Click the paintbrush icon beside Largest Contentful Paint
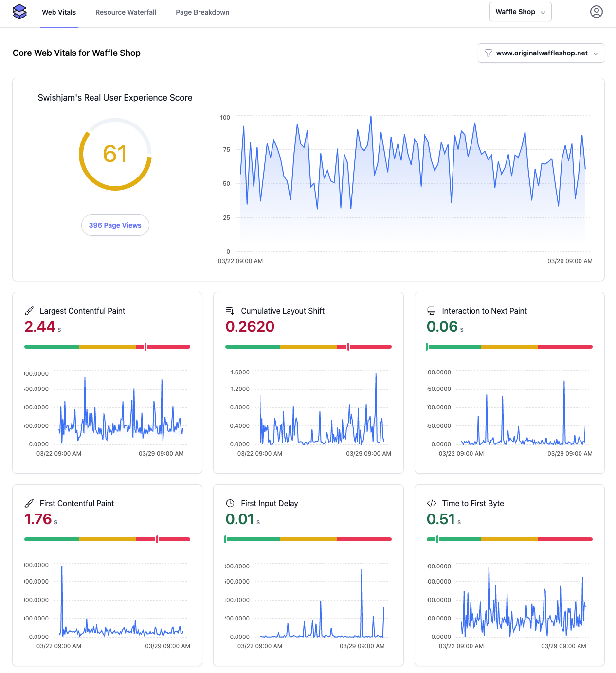616x673 pixels. coord(29,311)
